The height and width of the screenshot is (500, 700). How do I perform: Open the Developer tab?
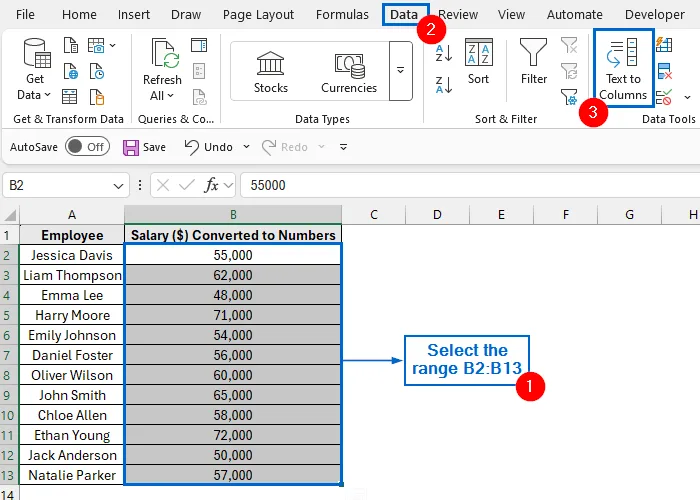[x=654, y=15]
